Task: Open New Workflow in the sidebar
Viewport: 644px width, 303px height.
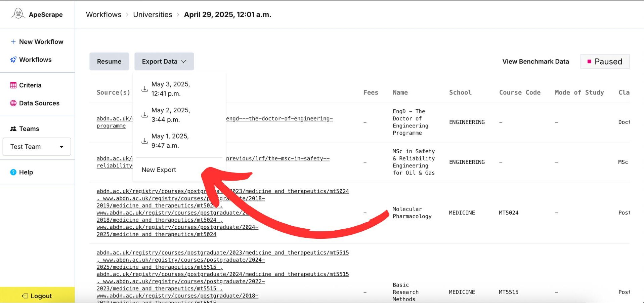Action: (37, 42)
